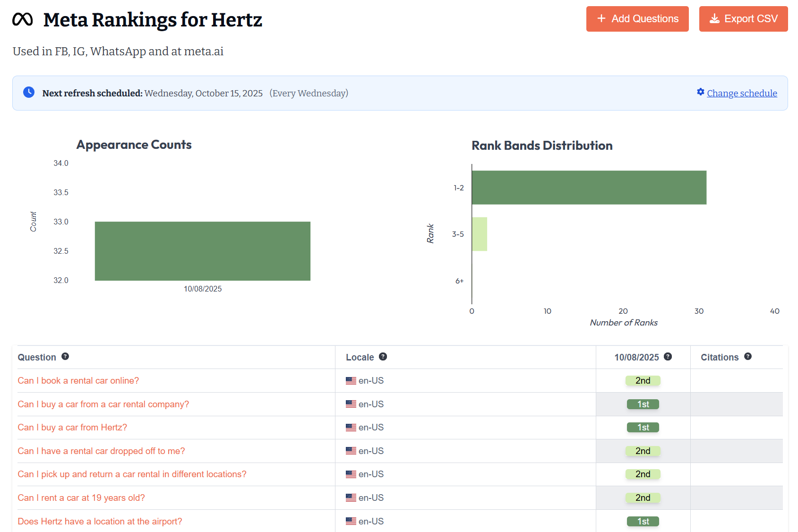798x532 pixels.
Task: Click the light green 3-5 rank band bar
Action: point(479,234)
